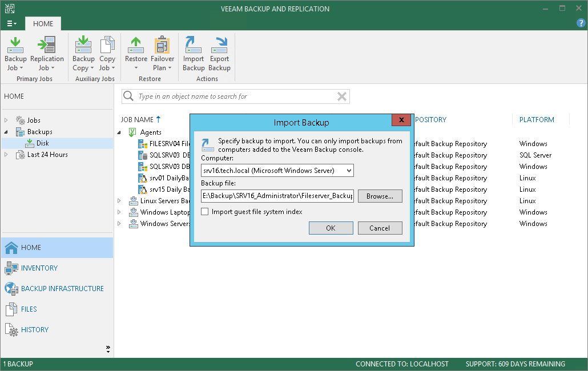This screenshot has height=371, width=588.
Task: Open the INVENTORY view
Action: [x=57, y=268]
